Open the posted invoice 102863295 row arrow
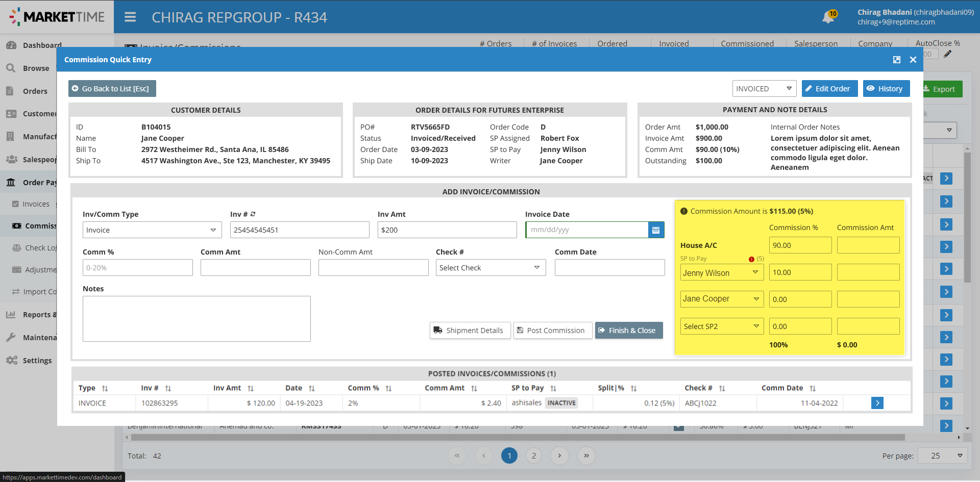 coord(877,403)
